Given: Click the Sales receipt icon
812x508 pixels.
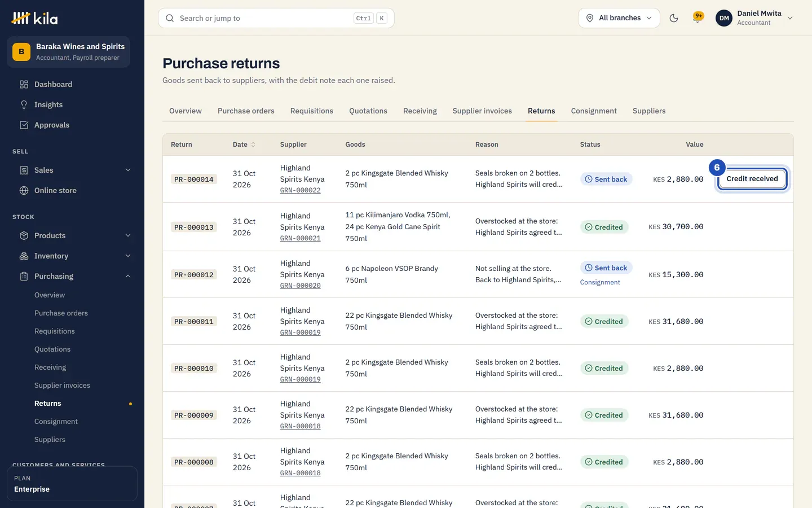Looking at the screenshot, I should 24,170.
